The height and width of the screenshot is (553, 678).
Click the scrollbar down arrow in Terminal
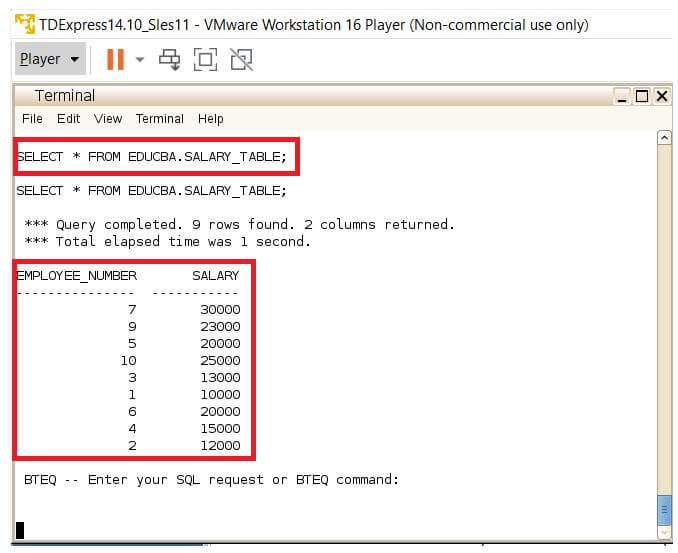pos(664,532)
